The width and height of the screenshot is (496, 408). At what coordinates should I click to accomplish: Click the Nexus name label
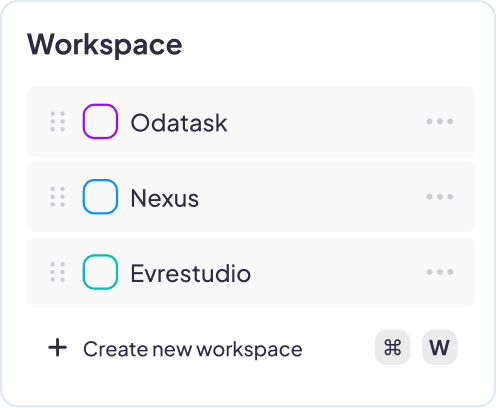pyautogui.click(x=165, y=198)
